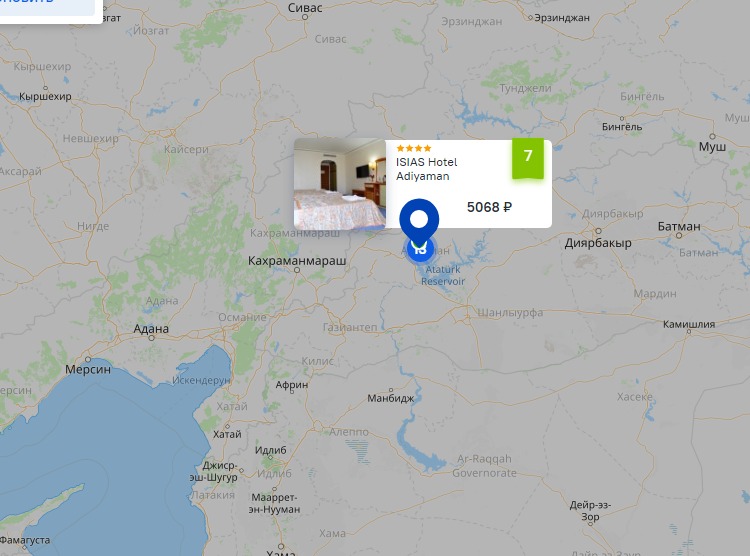The height and width of the screenshot is (556, 750).
Task: Click the Мерсин city label on map
Action: (x=88, y=369)
